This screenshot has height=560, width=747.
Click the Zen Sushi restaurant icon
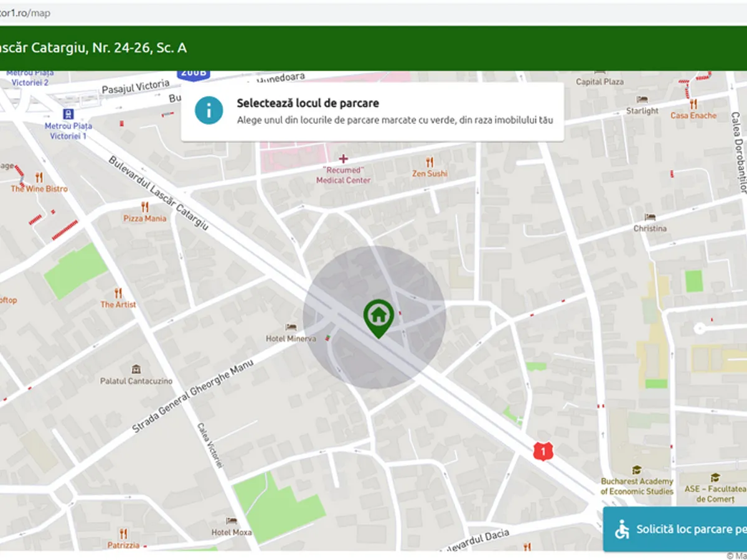(430, 162)
